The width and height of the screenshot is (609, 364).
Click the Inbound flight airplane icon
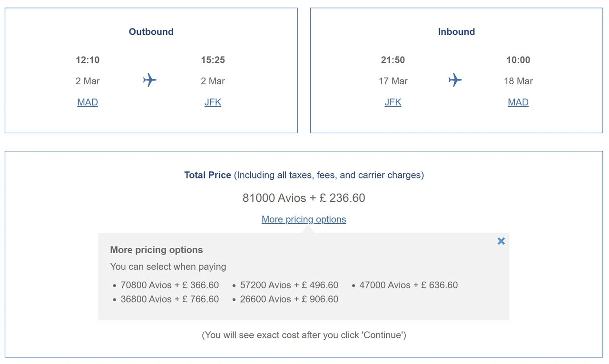click(455, 80)
